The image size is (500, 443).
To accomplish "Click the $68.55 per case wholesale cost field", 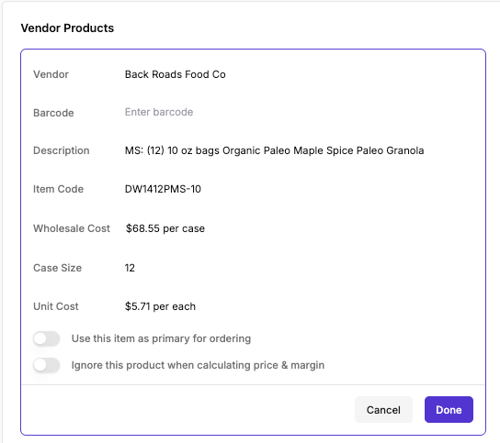I will point(165,228).
